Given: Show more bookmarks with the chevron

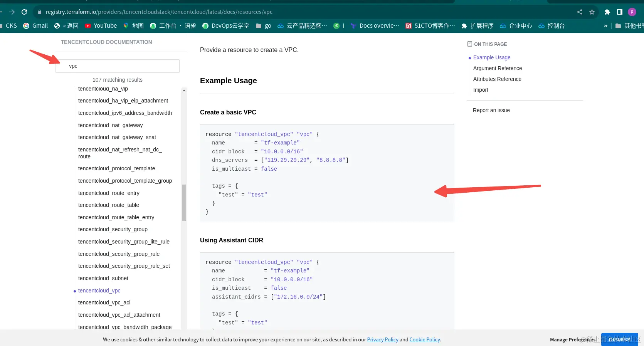Looking at the screenshot, I should (605, 26).
